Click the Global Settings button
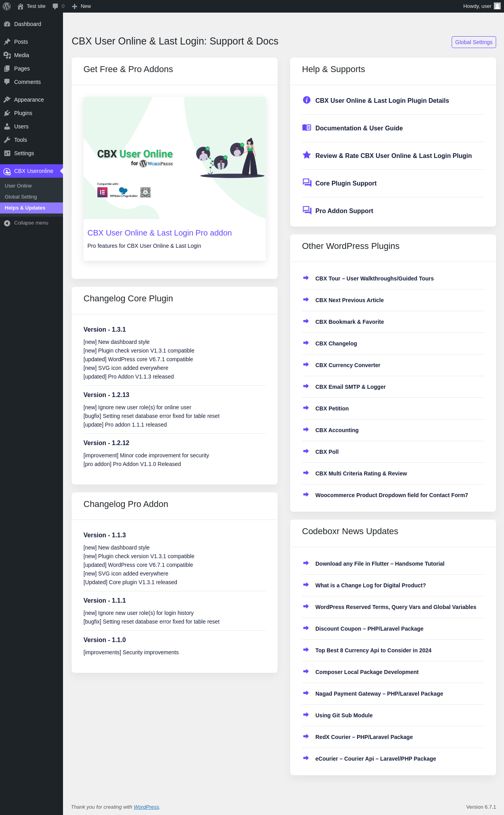504x815 pixels. point(474,42)
